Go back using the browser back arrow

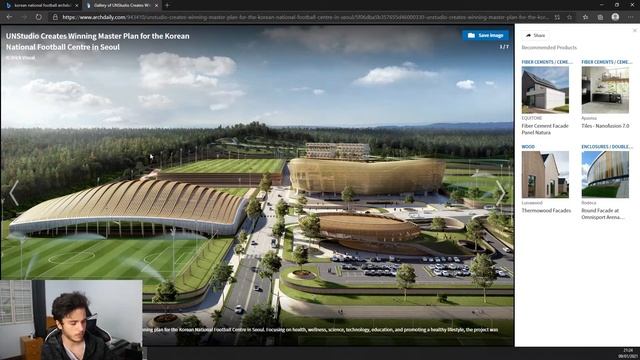click(x=9, y=17)
